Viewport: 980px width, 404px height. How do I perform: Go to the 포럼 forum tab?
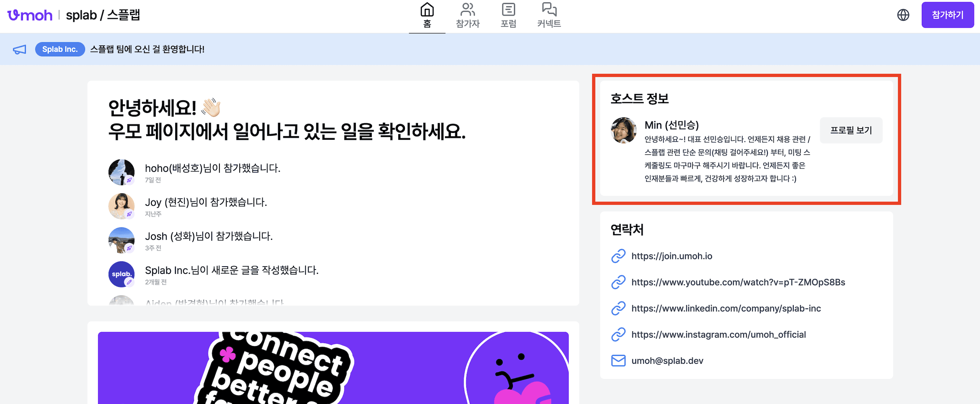[508, 15]
